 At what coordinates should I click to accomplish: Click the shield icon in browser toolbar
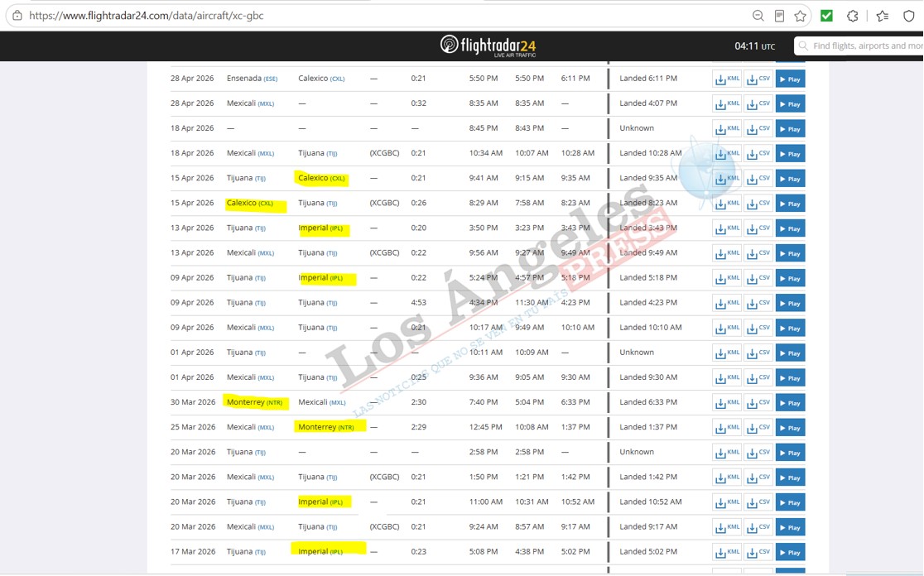point(908,16)
